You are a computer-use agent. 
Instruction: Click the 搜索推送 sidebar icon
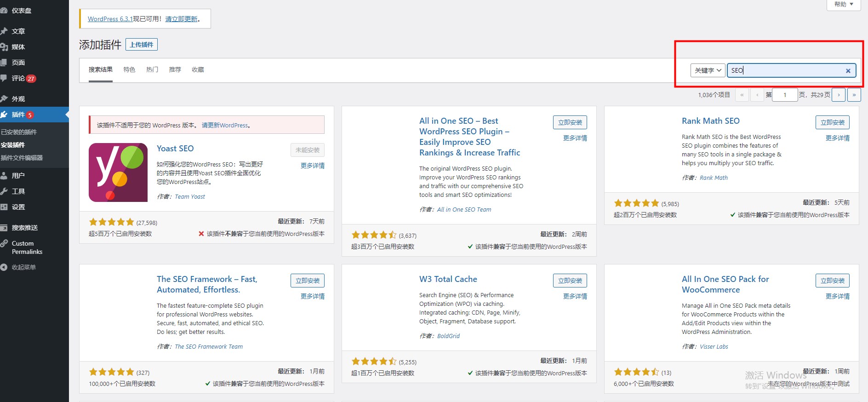coord(4,228)
